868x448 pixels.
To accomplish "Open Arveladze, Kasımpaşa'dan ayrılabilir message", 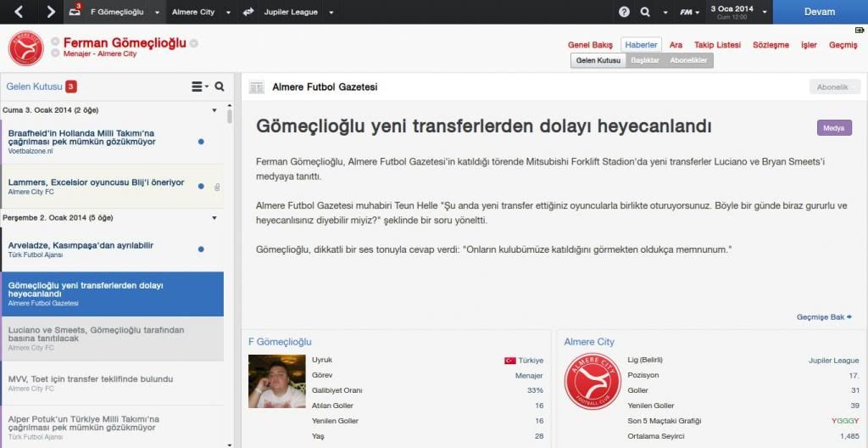I will pyautogui.click(x=112, y=249).
